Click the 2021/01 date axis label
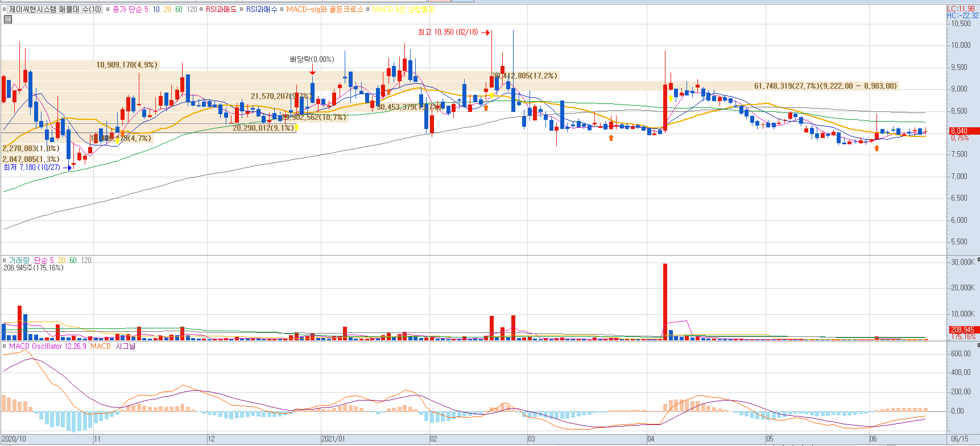Screen dimensions: 980x446 pos(333,439)
